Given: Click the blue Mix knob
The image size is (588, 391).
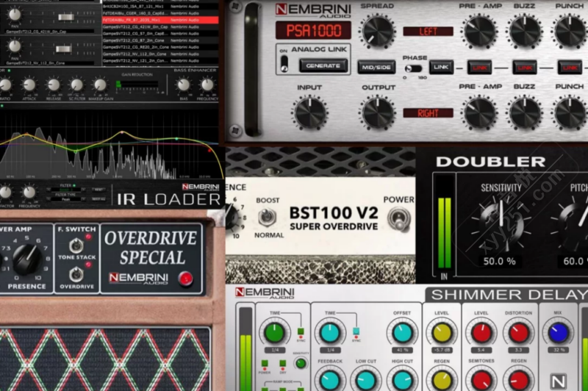Looking at the screenshot, I should point(558,333).
